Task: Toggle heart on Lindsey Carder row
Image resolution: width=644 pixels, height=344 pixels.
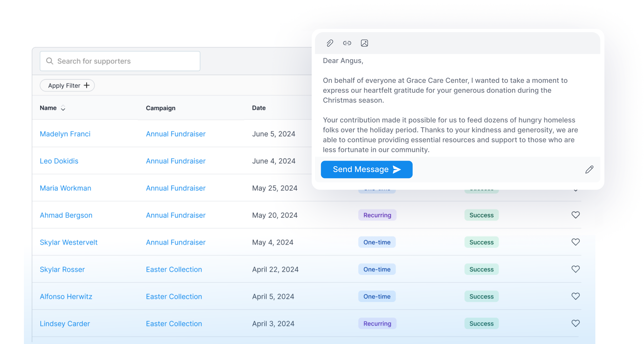Action: click(576, 323)
